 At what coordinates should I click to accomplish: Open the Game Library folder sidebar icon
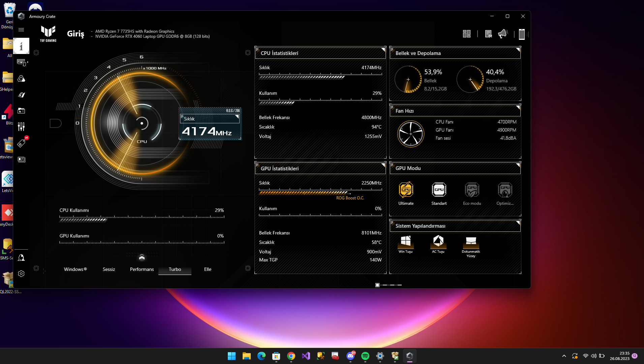pos(21,111)
